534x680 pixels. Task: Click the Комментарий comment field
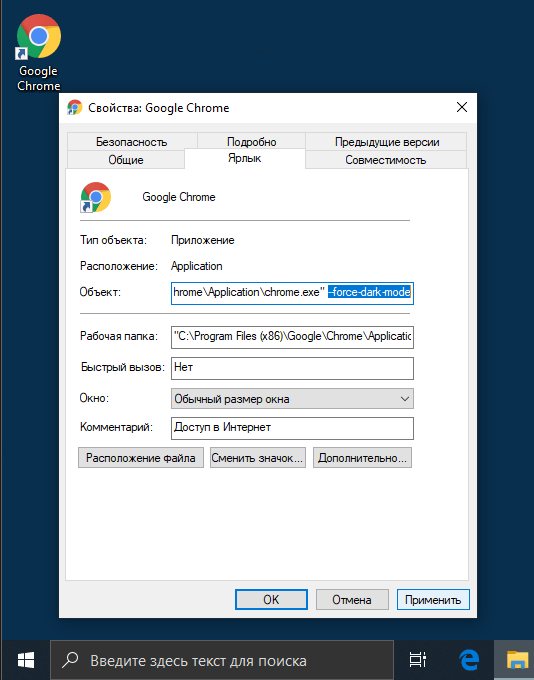tap(292, 428)
